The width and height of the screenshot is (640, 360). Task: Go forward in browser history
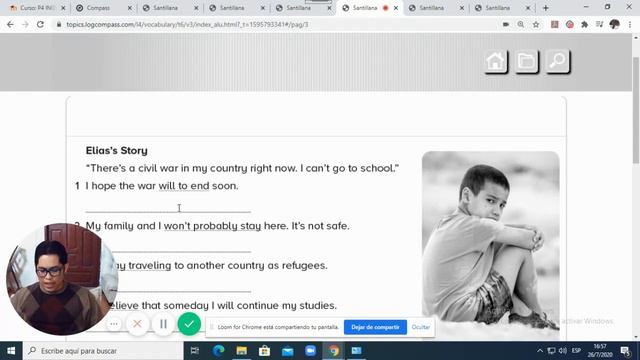(25, 24)
